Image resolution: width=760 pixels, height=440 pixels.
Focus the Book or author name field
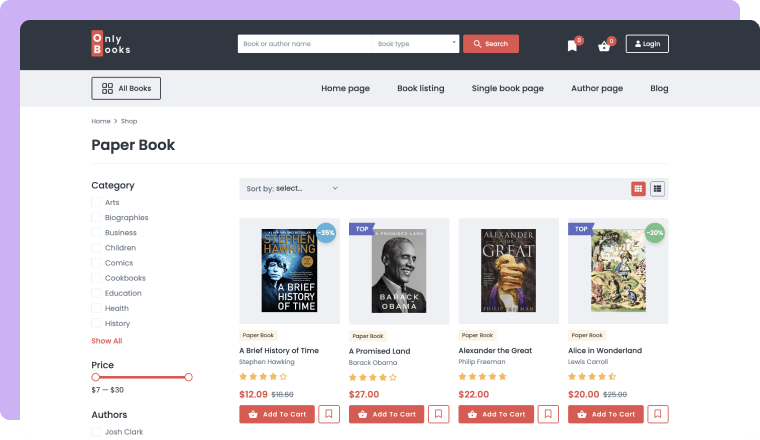tap(305, 44)
